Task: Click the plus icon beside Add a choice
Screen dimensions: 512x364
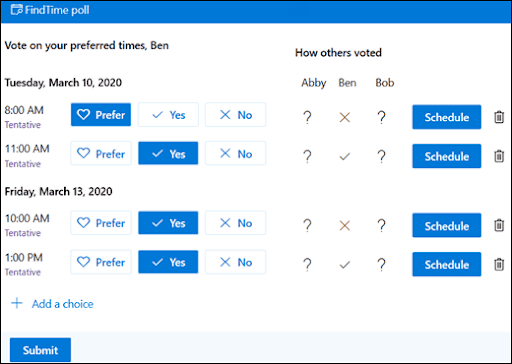Action: click(x=17, y=303)
